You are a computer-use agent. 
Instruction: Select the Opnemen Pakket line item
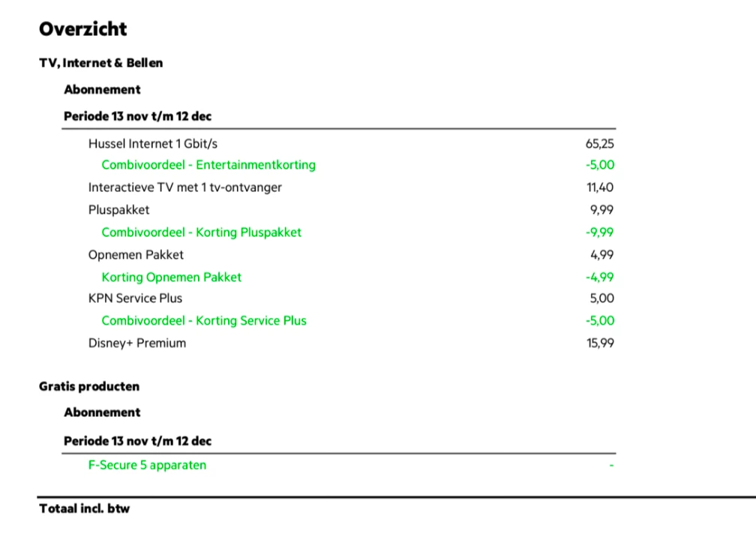pos(136,254)
